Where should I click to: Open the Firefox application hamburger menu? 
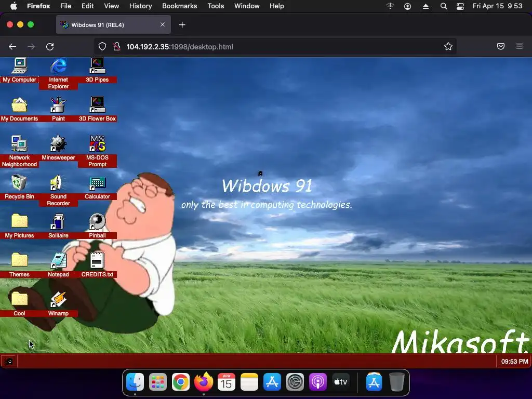pyautogui.click(x=520, y=46)
